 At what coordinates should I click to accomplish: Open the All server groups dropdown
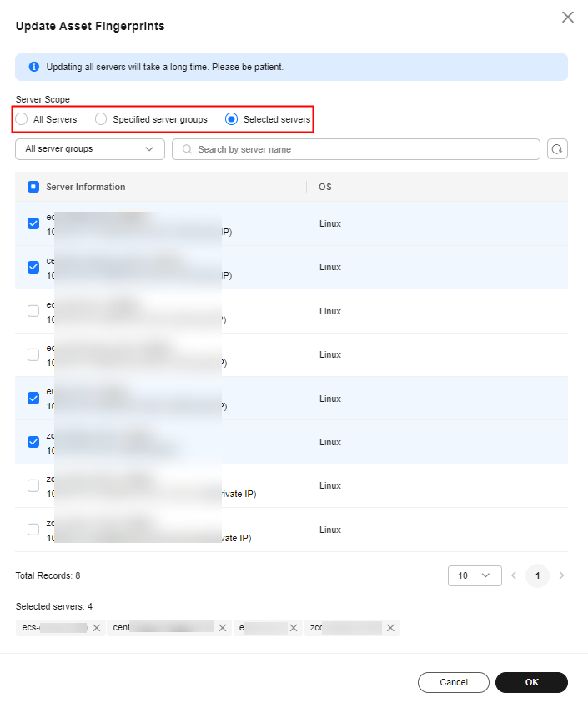pos(90,149)
